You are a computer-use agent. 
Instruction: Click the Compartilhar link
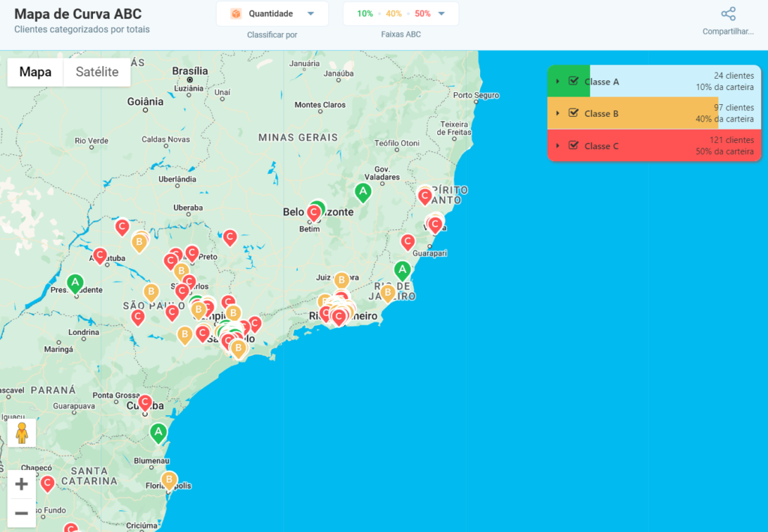click(x=727, y=31)
